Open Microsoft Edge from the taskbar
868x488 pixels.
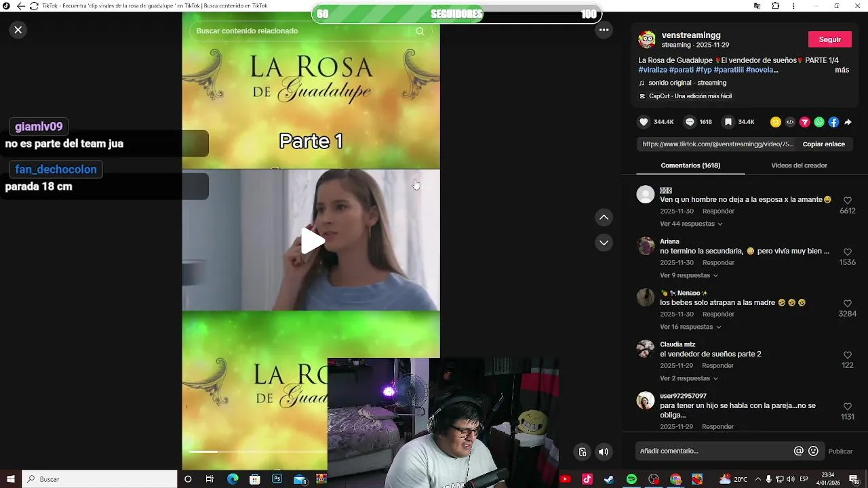233,479
